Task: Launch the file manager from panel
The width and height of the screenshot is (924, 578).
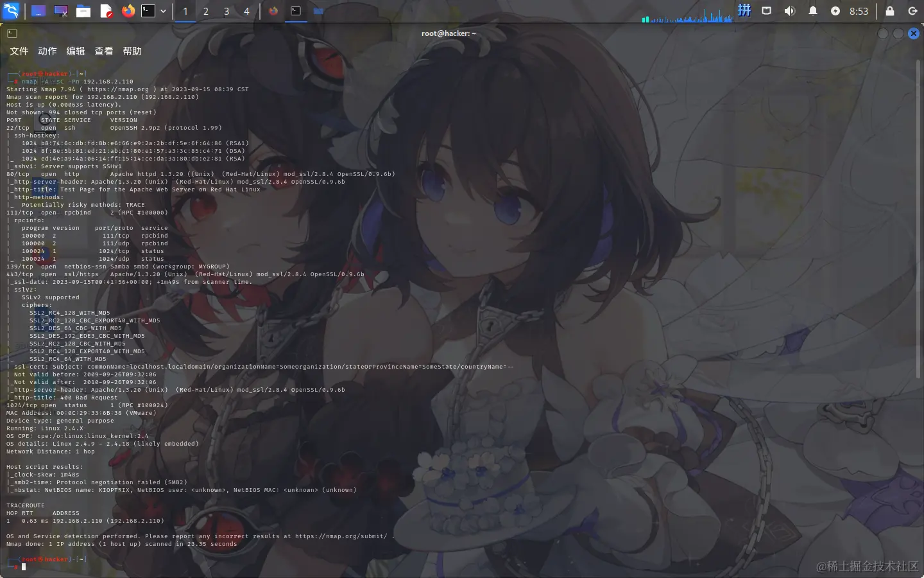Action: [83, 11]
